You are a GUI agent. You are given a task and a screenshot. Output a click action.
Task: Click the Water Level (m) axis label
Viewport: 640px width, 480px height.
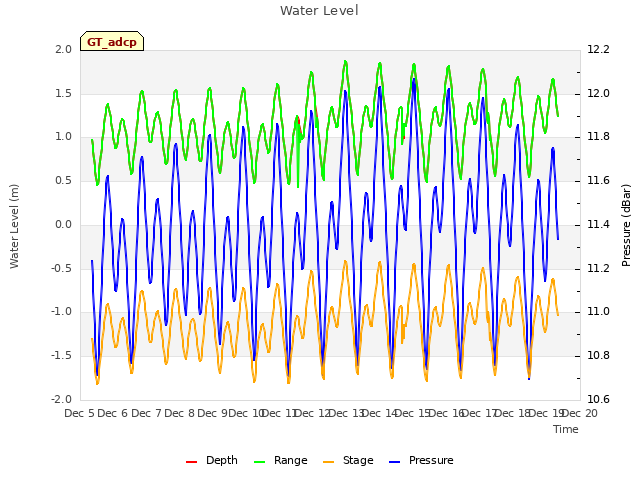14,226
